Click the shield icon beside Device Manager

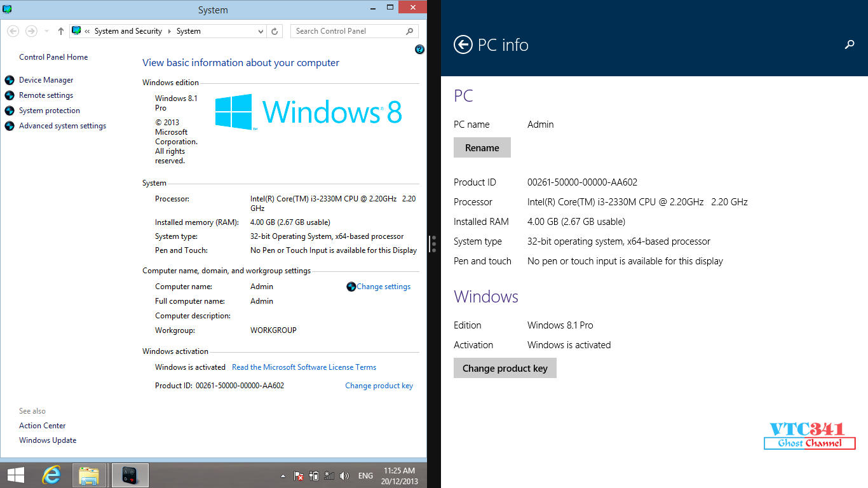click(x=10, y=80)
